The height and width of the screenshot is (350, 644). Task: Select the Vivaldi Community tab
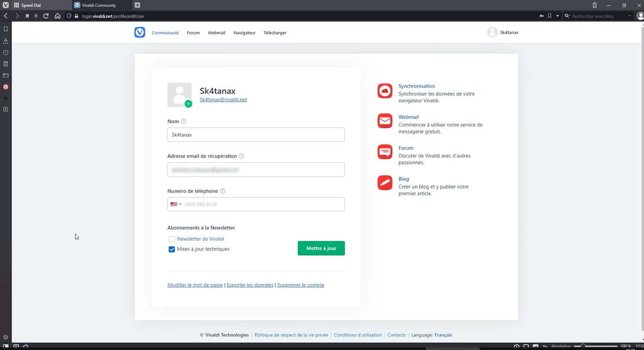[x=101, y=5]
